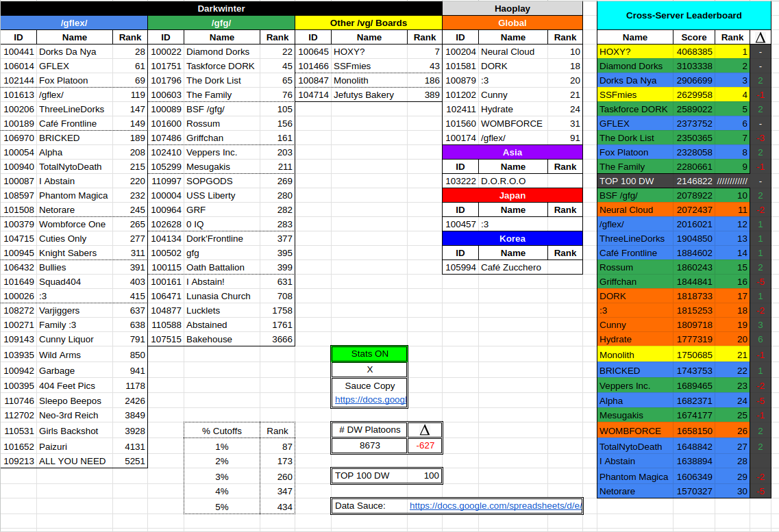
Task: Click the Bakehouse name cell
Action: click(x=221, y=340)
